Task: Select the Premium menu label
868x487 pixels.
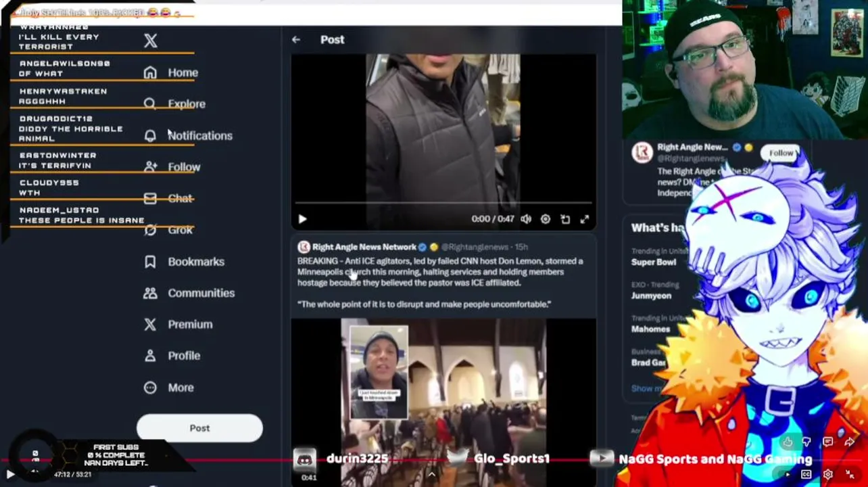Action: [190, 325]
